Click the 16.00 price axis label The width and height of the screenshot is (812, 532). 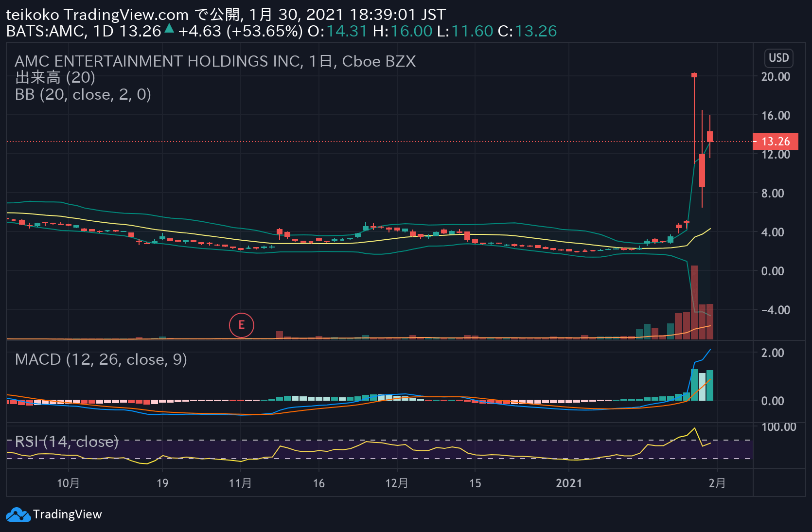(776, 116)
